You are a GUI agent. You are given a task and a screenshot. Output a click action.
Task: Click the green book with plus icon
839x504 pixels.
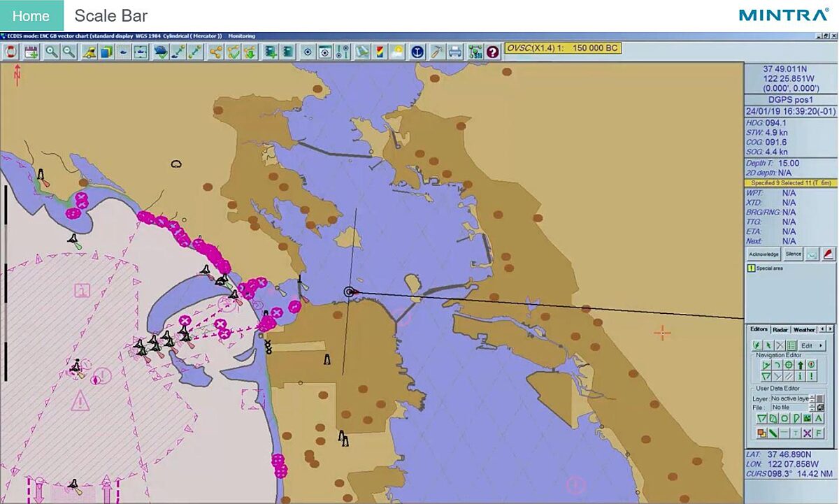(x=271, y=52)
